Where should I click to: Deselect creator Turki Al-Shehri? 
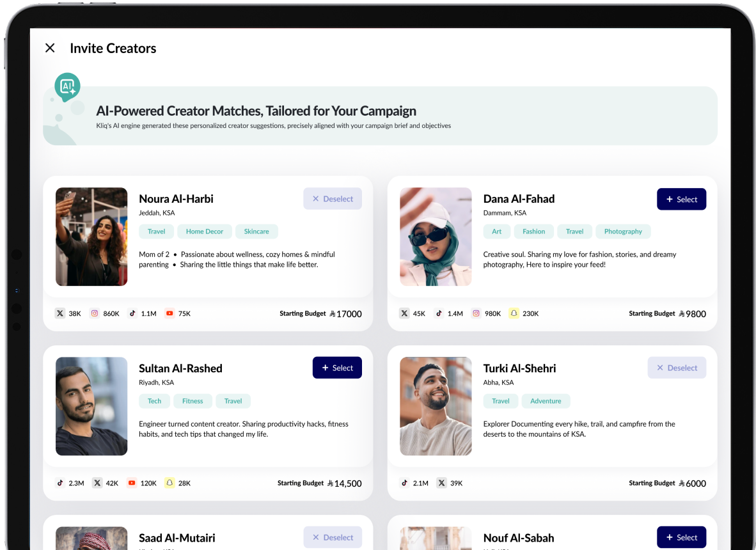(677, 368)
